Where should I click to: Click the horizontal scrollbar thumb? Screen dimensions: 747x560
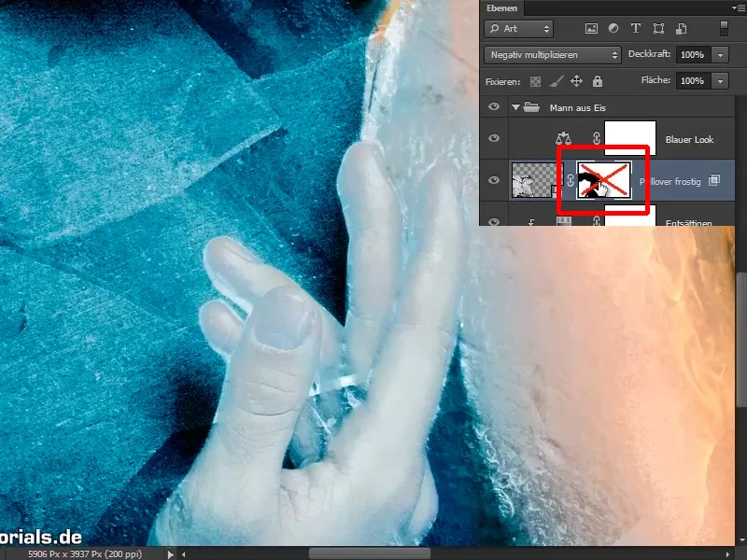click(x=369, y=553)
